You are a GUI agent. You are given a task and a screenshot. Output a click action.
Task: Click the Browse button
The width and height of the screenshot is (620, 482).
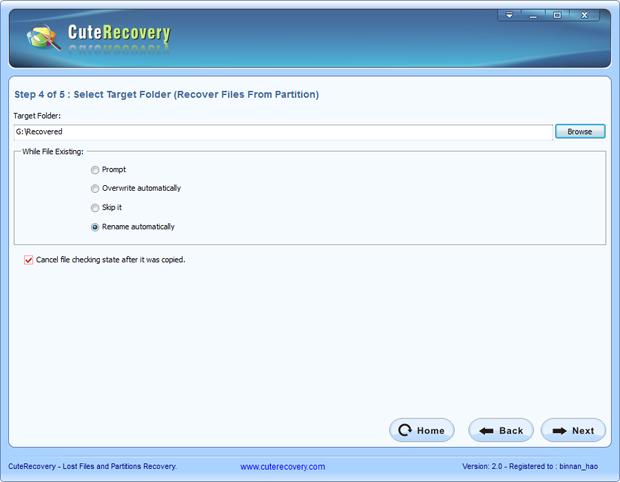click(x=580, y=132)
